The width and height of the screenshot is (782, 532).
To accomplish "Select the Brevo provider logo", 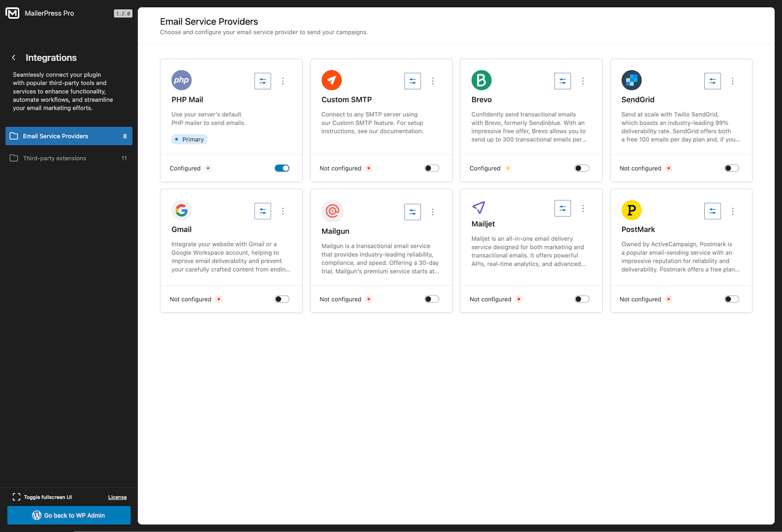I will [481, 80].
